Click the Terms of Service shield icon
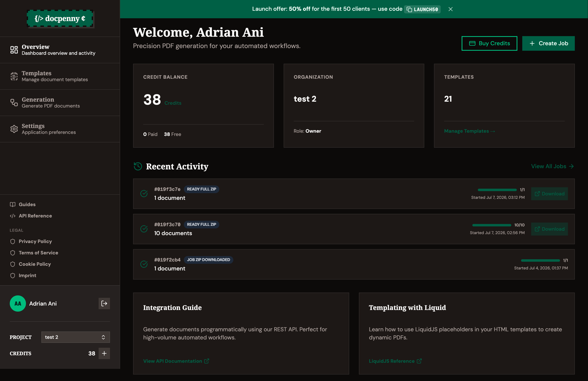This screenshot has width=588, height=381. (13, 253)
